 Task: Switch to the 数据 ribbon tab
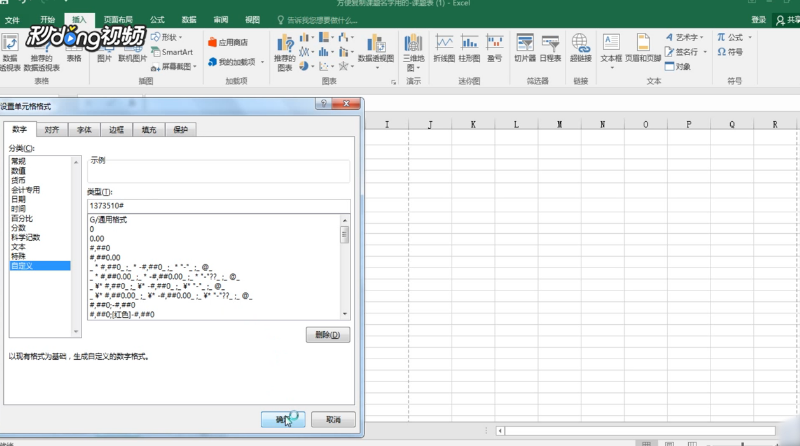(189, 19)
